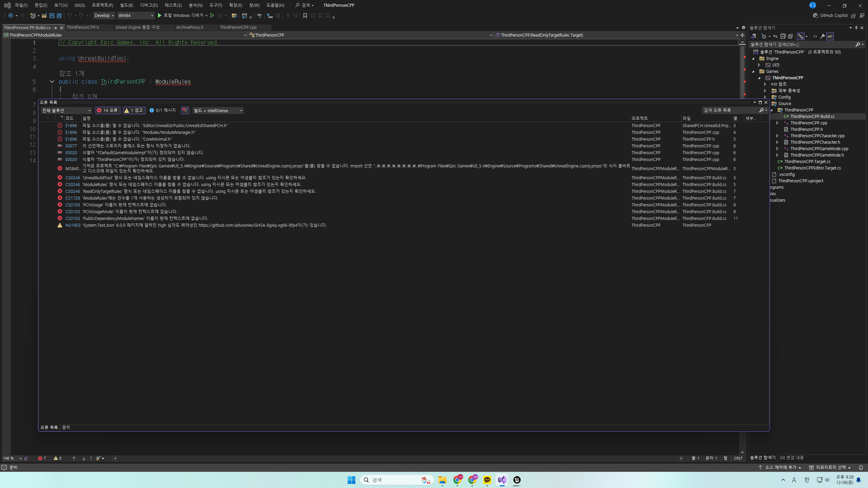
Task: Click the Windows Start button
Action: tap(351, 480)
